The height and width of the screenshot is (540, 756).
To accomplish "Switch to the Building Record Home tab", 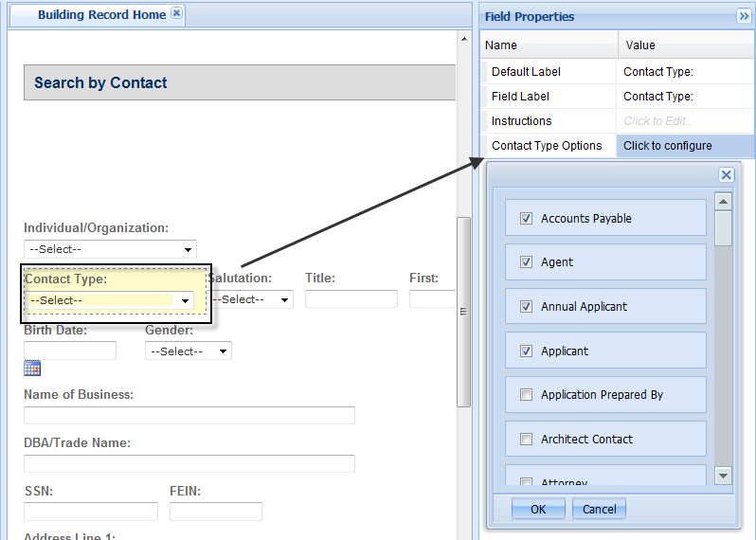I will [x=101, y=14].
